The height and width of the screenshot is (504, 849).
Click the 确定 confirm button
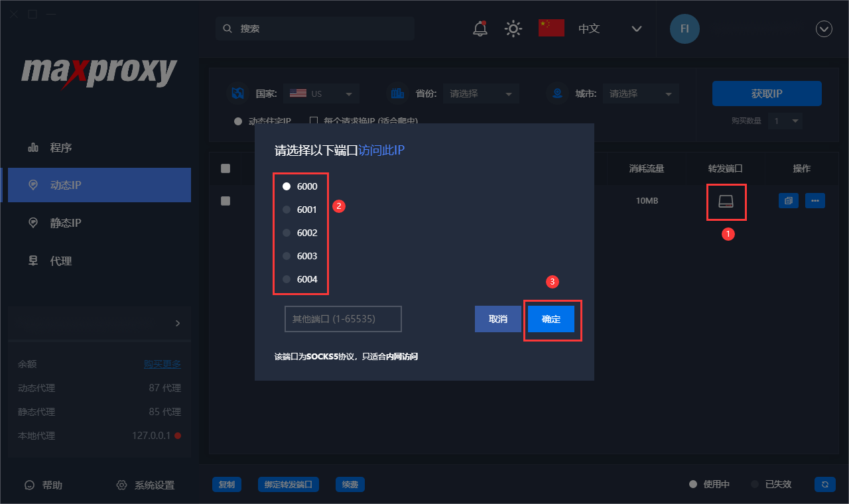553,319
